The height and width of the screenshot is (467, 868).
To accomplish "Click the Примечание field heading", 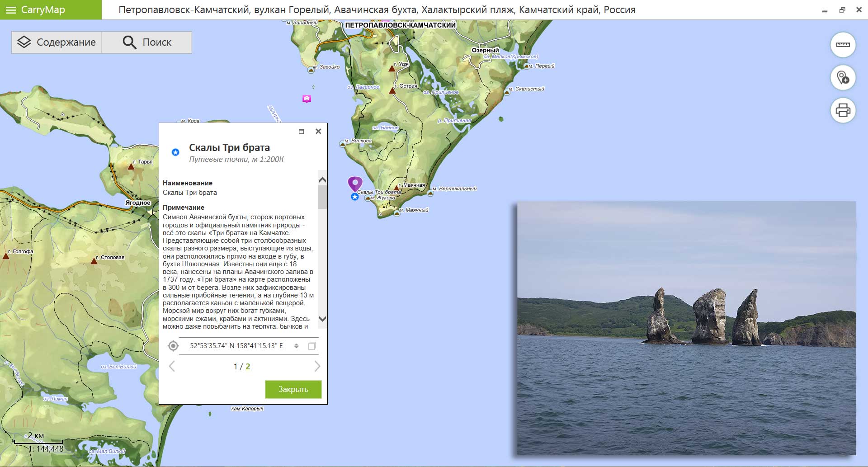I will tap(184, 208).
